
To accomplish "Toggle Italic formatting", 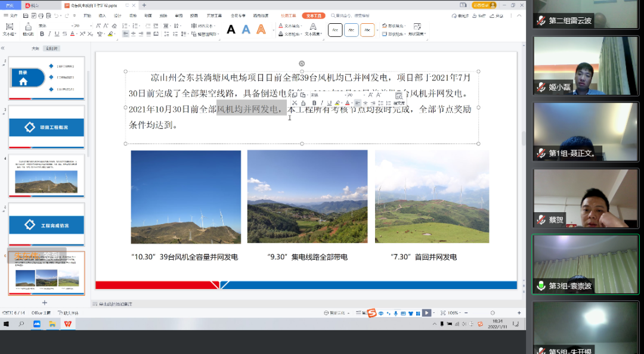I will point(49,34).
